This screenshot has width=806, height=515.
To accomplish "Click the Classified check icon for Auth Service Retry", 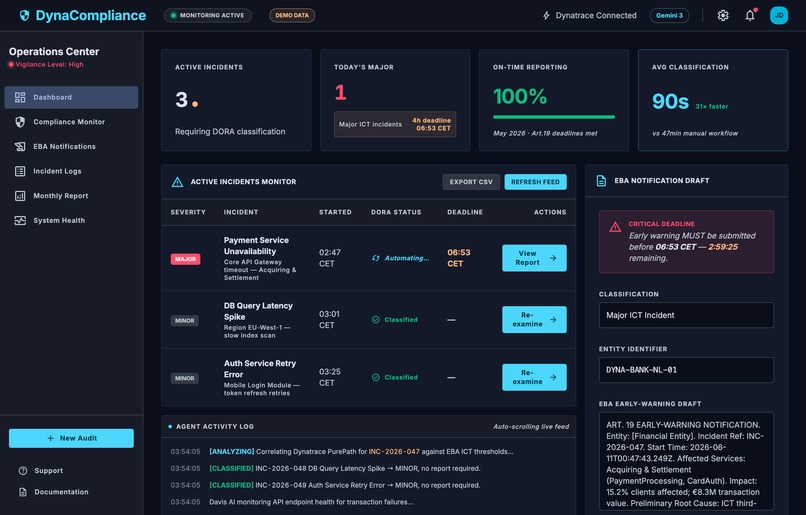I will pos(376,377).
